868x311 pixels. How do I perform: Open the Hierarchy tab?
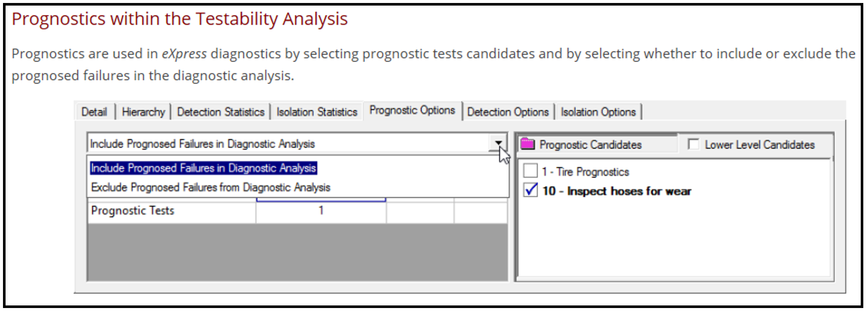(x=143, y=112)
